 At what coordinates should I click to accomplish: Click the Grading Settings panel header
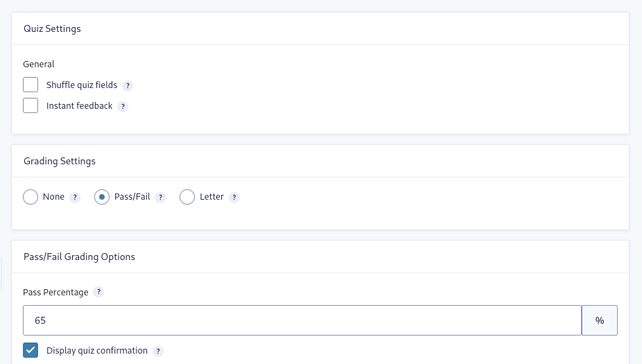320,161
